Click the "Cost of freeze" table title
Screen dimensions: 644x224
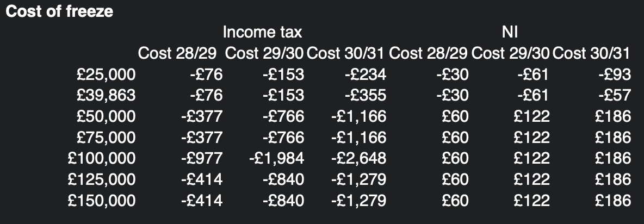tap(59, 12)
